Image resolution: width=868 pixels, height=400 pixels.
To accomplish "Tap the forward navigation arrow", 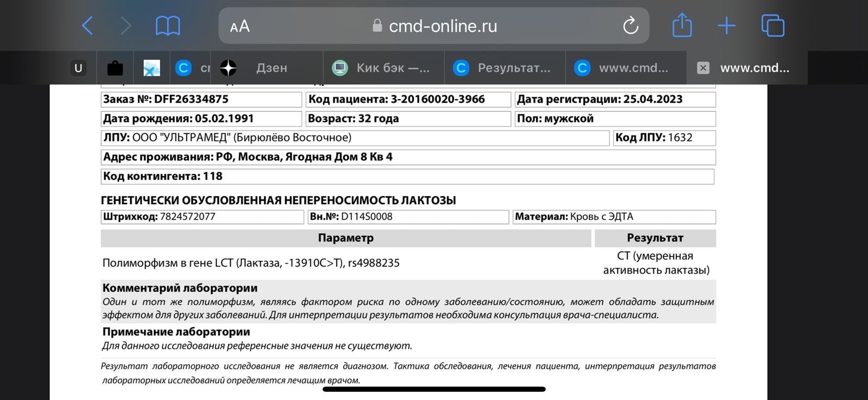I will pos(126,25).
